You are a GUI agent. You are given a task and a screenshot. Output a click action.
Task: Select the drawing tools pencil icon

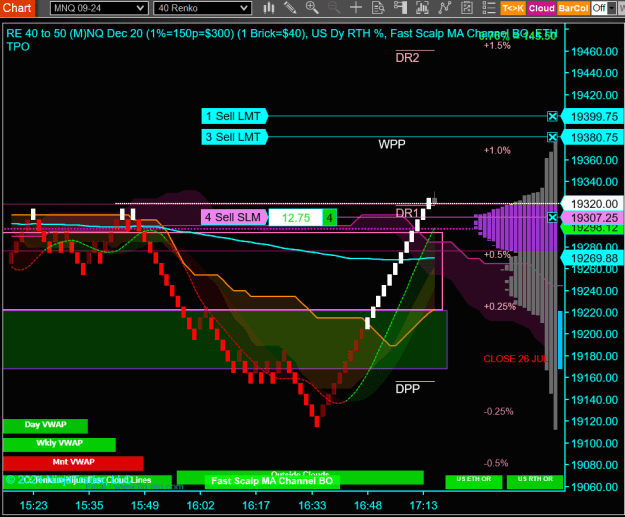tap(290, 8)
